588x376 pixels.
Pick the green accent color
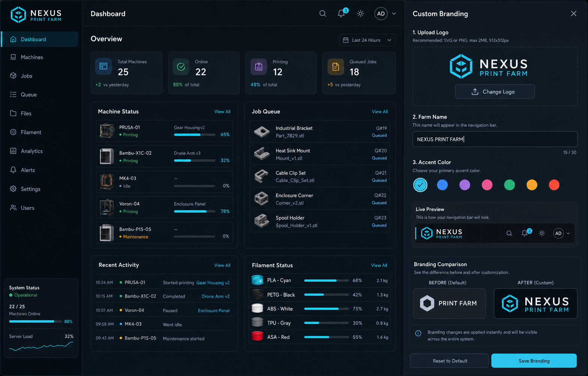coord(509,185)
